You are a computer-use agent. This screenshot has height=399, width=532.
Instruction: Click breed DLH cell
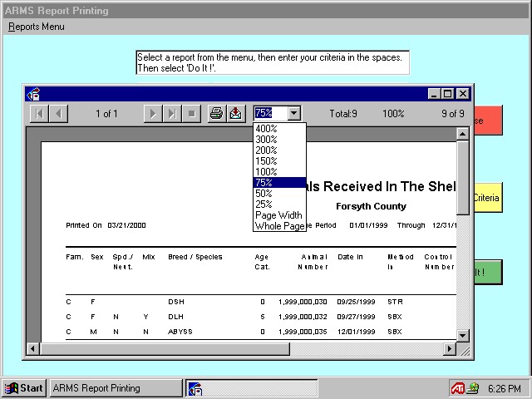pyautogui.click(x=175, y=317)
